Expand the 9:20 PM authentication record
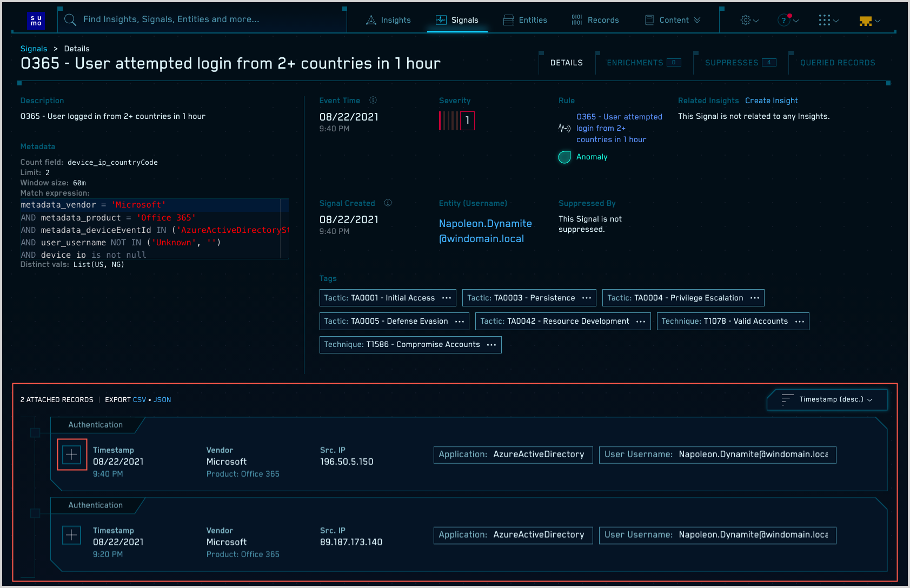Screen dimensions: 910x588 pos(72,535)
